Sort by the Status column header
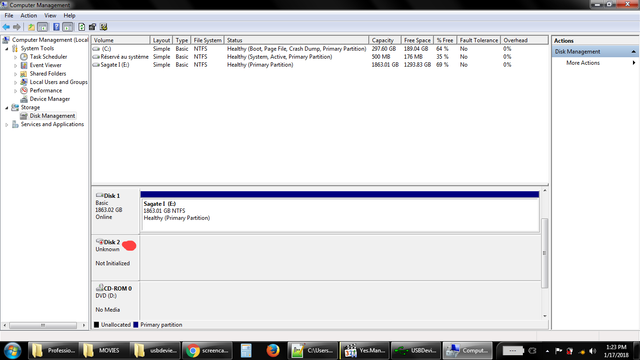The image size is (640, 360). pos(296,40)
